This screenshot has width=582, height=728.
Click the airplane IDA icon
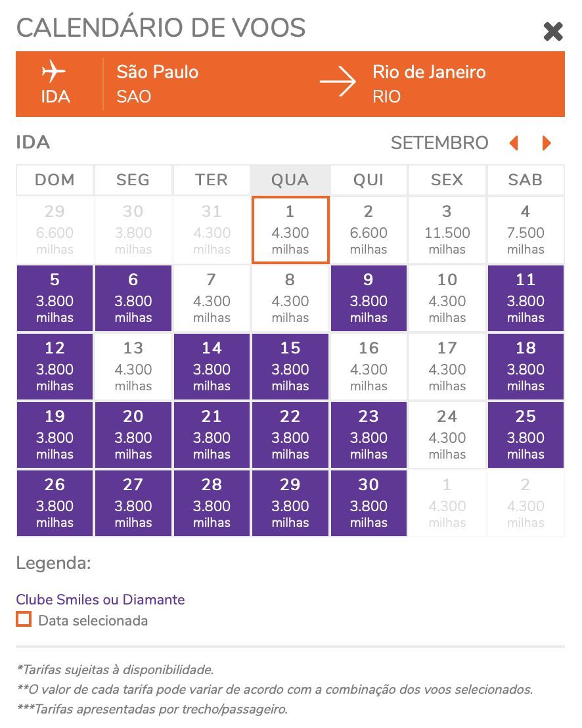pyautogui.click(x=54, y=72)
